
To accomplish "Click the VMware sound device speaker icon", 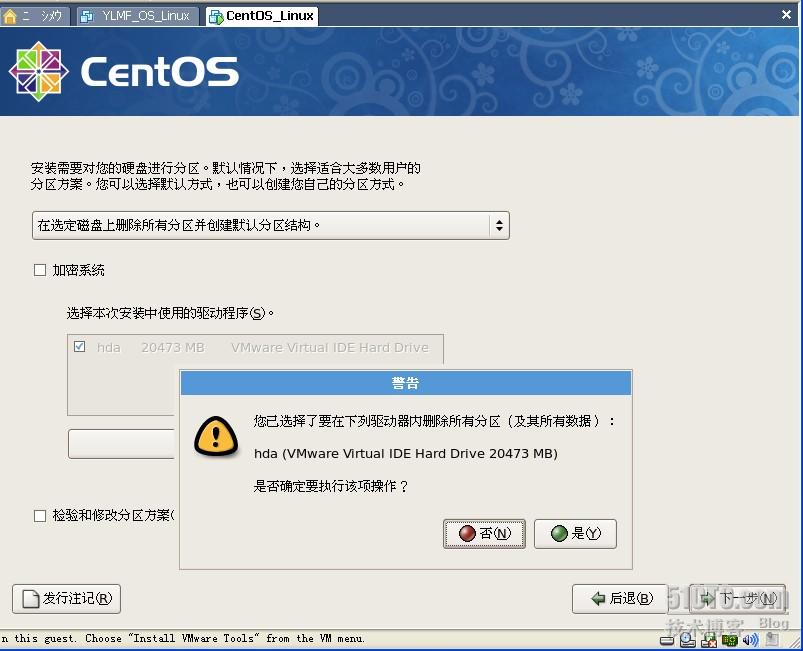I will tap(751, 640).
